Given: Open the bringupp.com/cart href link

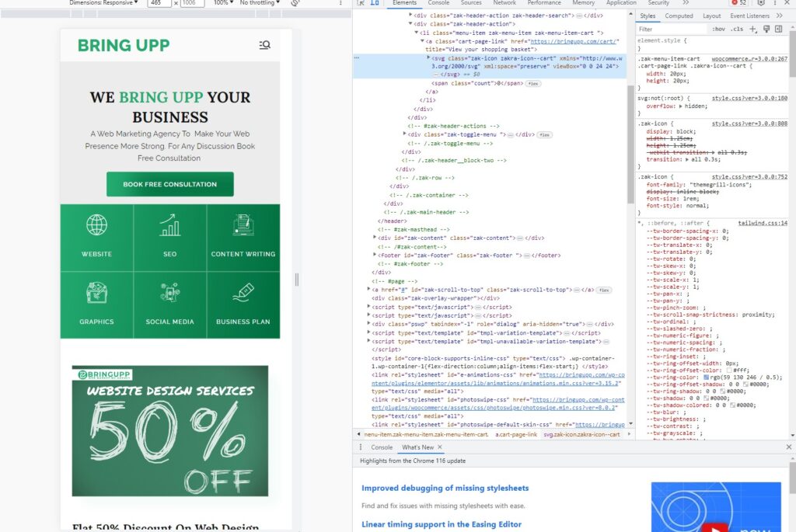Looking at the screenshot, I should click(573, 41).
